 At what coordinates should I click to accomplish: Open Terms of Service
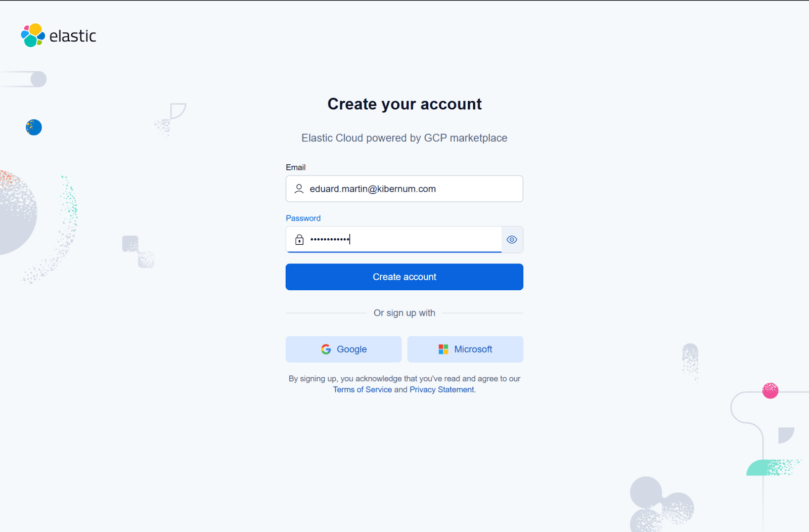362,389
